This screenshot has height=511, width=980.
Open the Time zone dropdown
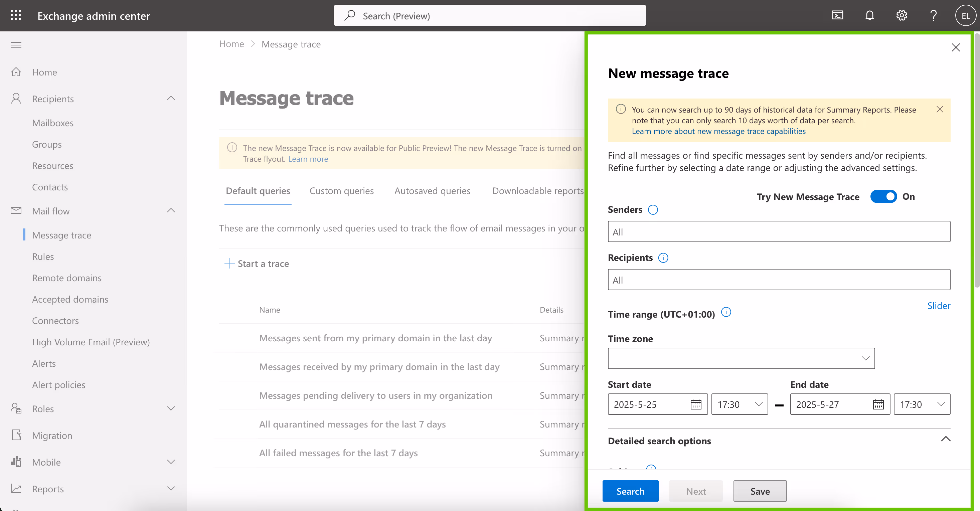[x=741, y=358]
